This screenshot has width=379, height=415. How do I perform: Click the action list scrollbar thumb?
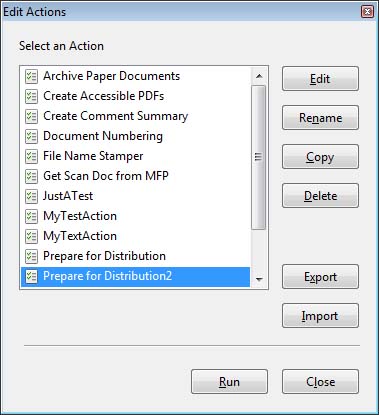258,157
